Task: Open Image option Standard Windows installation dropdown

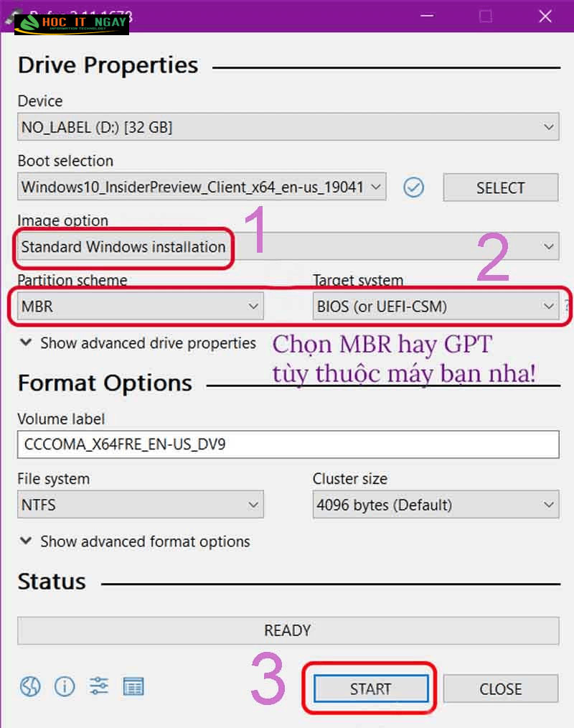Action: pyautogui.click(x=288, y=246)
